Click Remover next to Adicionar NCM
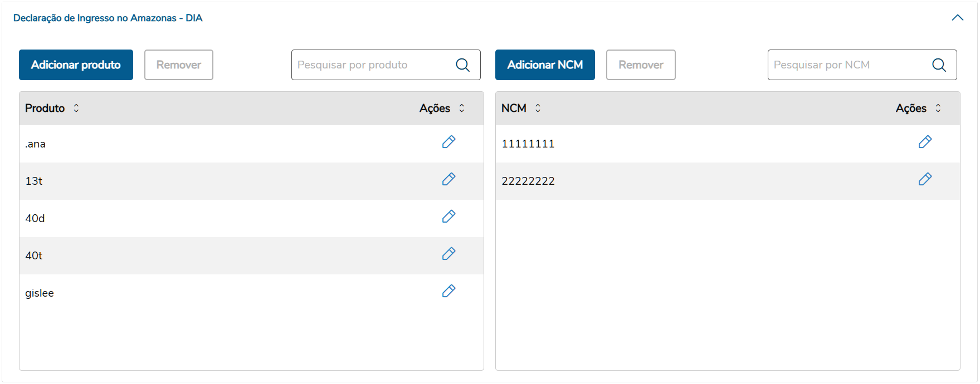The image size is (980, 384). (x=641, y=65)
